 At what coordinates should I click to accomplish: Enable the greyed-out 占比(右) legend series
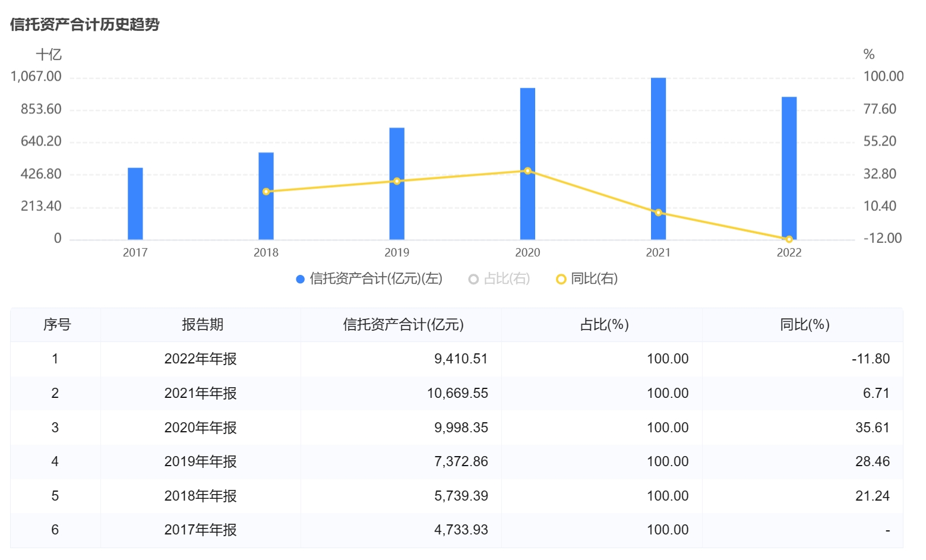pyautogui.click(x=499, y=279)
